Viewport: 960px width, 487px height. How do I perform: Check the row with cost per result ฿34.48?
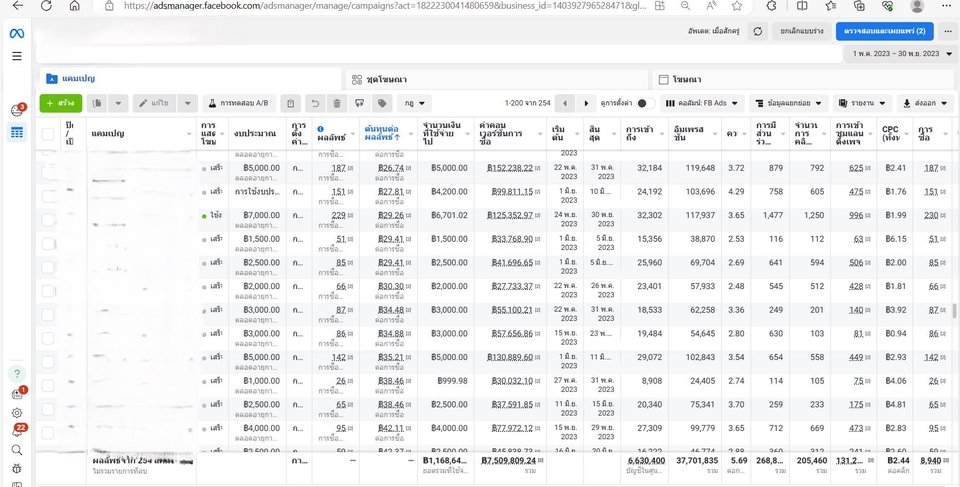[x=48, y=315]
